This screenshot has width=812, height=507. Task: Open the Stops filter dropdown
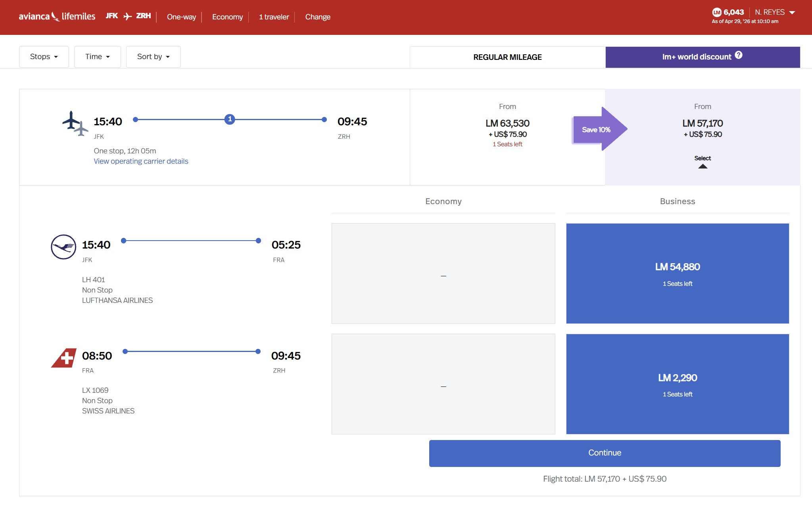(44, 57)
